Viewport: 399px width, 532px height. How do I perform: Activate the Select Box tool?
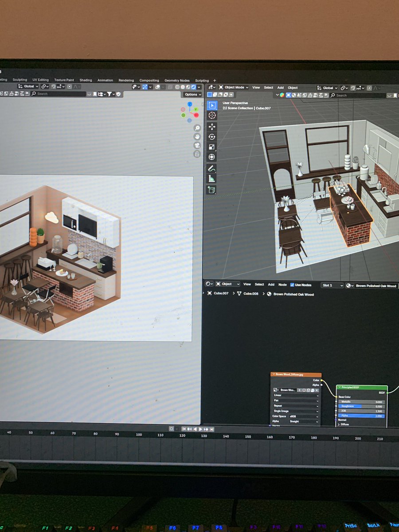pos(212,106)
